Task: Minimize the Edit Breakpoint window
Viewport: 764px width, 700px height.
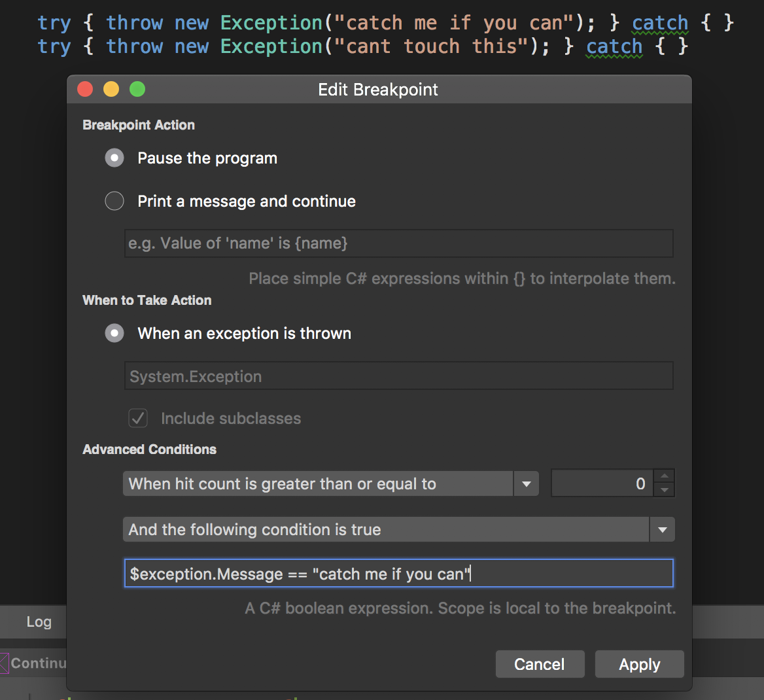Action: 111,89
